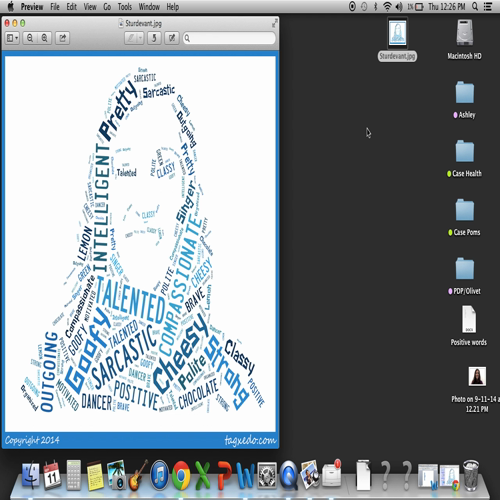Zoom in using the plus magnifier button
The image size is (500, 500).
tap(44, 38)
